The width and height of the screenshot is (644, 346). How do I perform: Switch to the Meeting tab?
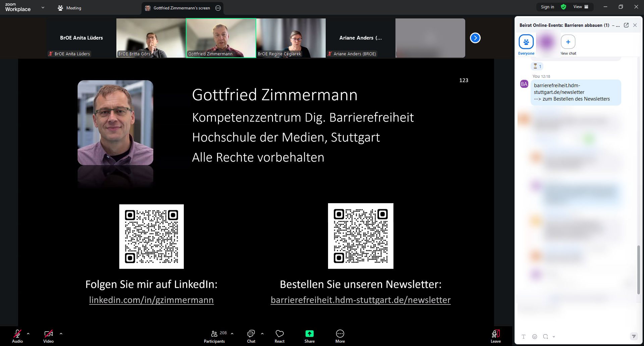[69, 8]
